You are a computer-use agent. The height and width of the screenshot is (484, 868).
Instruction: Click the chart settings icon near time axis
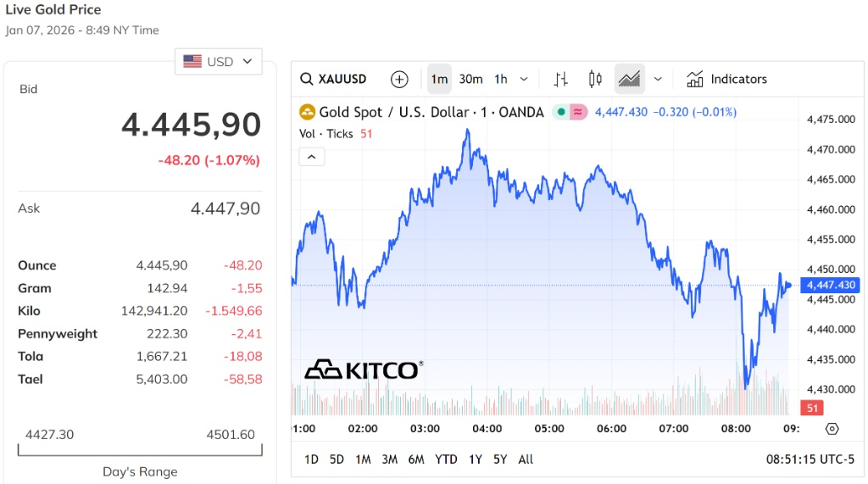(832, 428)
